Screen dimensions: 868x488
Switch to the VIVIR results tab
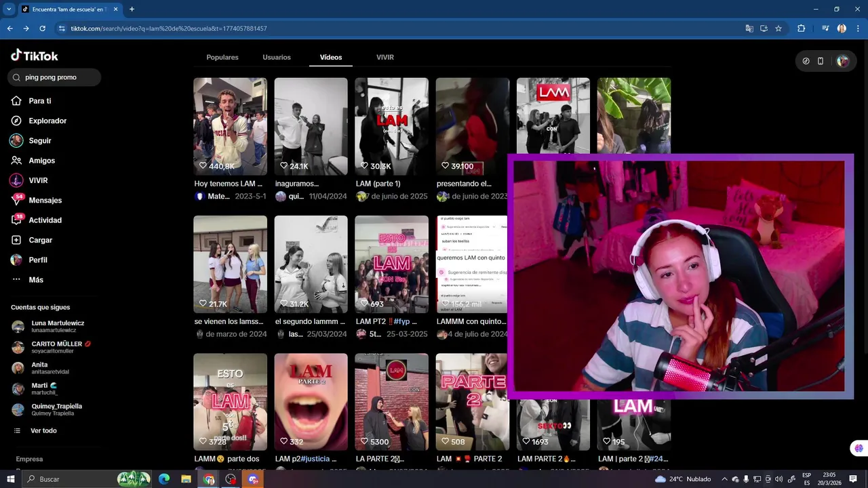pos(385,58)
